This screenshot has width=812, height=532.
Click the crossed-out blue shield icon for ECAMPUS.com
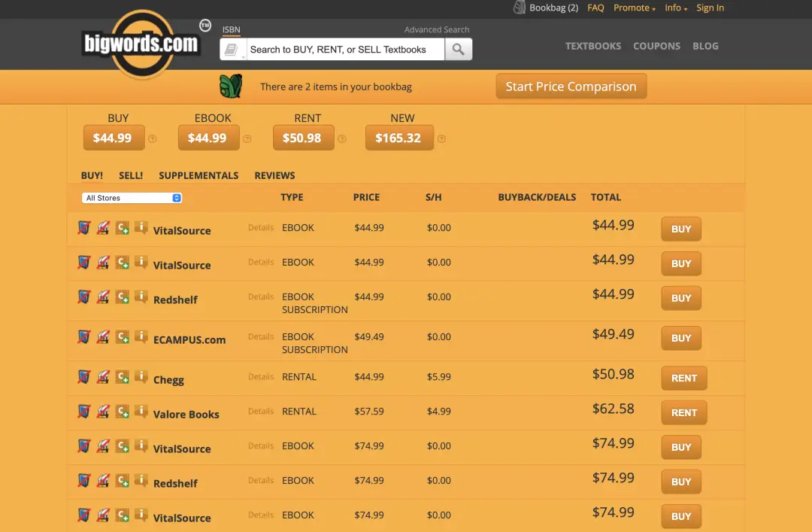(84, 337)
